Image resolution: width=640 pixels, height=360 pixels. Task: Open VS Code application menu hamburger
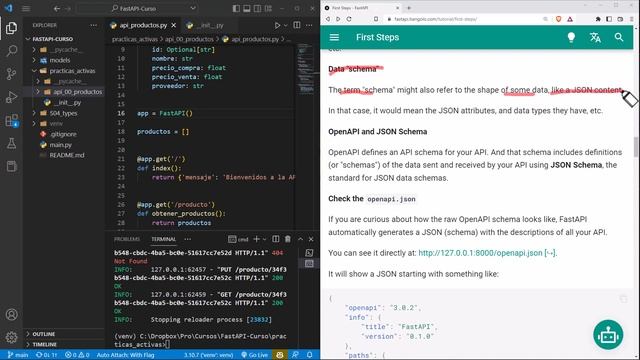26,9
